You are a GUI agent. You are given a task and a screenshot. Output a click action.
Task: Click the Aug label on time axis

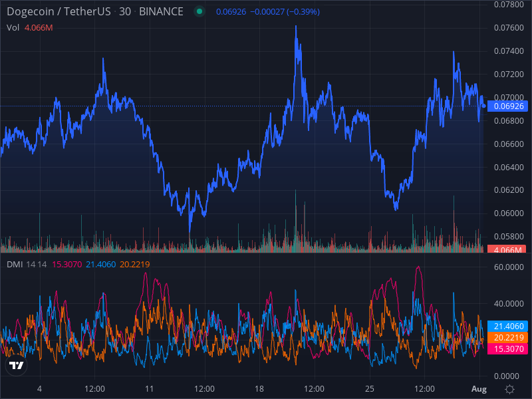479,389
